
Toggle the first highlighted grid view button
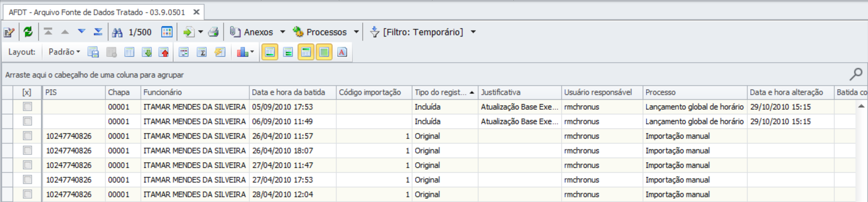point(270,52)
